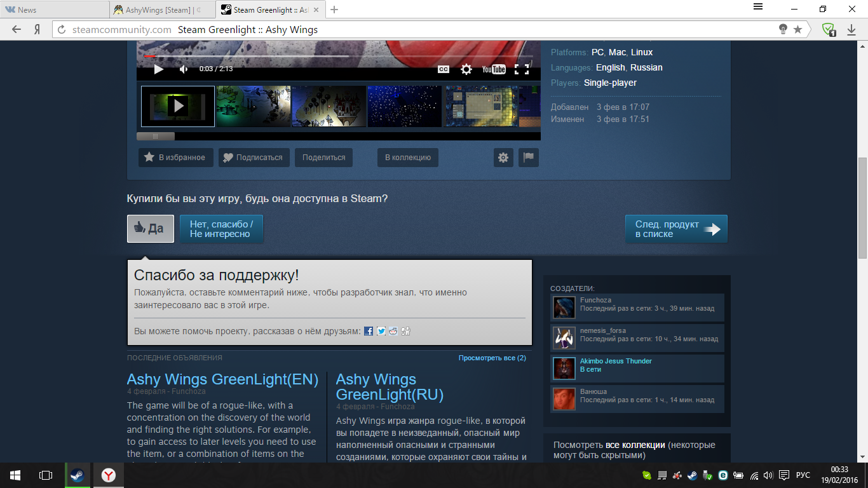Open the Action Center notifications icon

pyautogui.click(x=784, y=475)
